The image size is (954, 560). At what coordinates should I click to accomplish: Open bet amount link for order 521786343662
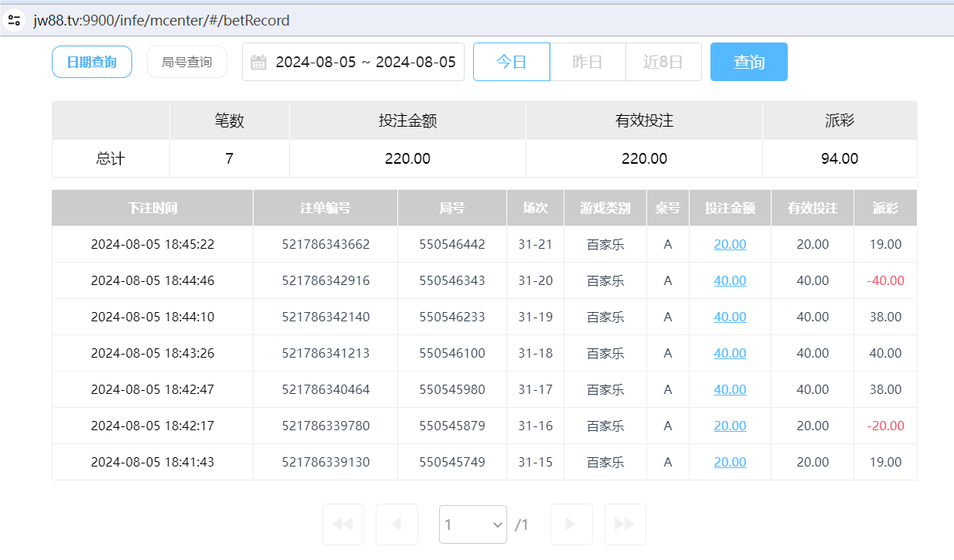tap(729, 244)
